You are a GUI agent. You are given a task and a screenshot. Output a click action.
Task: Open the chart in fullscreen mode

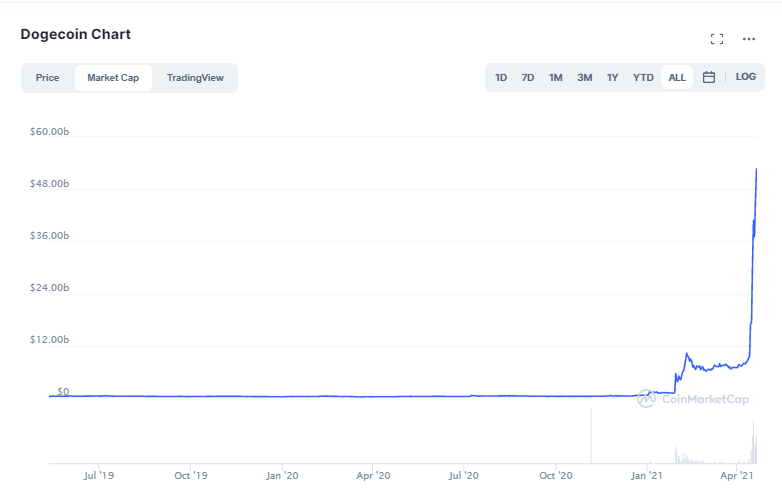pos(717,39)
